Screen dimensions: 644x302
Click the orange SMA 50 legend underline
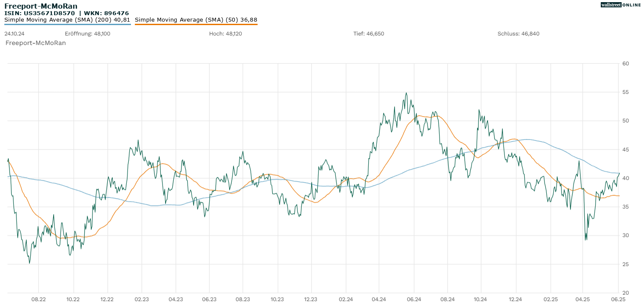(196, 24)
